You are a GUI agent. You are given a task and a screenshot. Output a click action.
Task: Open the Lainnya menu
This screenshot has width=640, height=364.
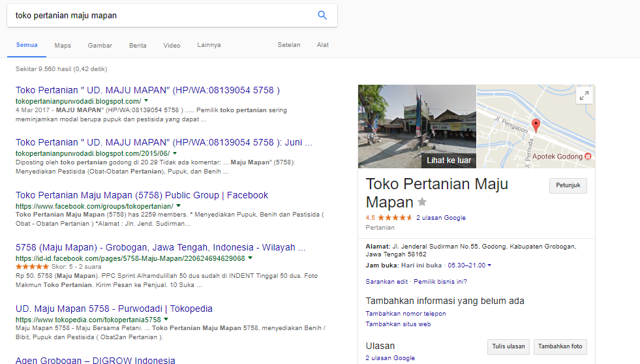click(x=209, y=45)
